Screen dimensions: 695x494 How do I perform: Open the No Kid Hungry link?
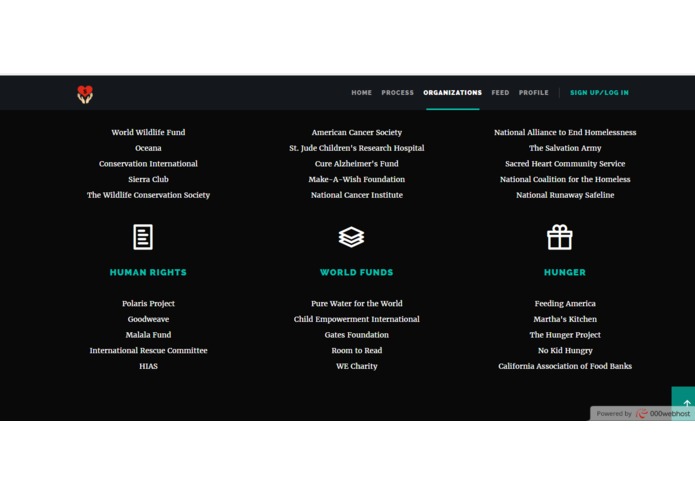coord(565,350)
